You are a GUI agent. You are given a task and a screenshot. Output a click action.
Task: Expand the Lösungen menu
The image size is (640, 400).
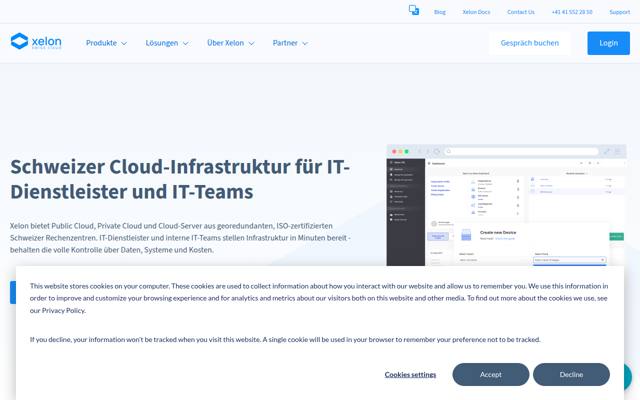(x=167, y=43)
